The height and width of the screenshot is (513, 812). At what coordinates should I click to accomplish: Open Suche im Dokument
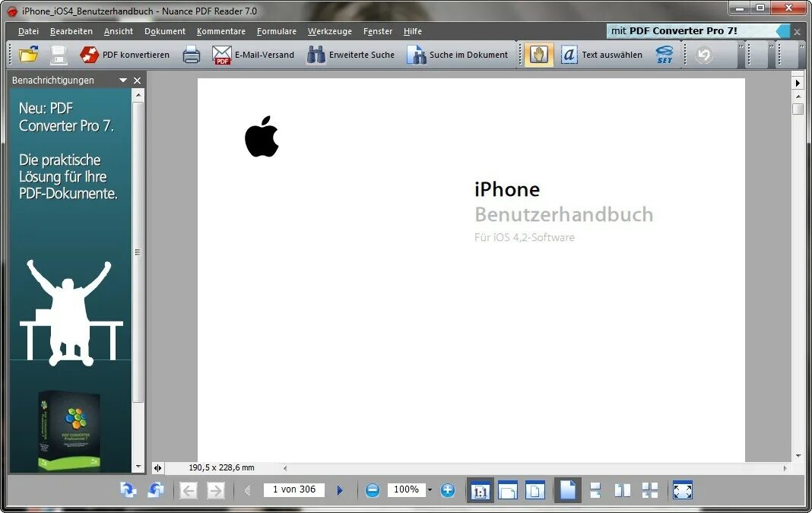point(457,55)
